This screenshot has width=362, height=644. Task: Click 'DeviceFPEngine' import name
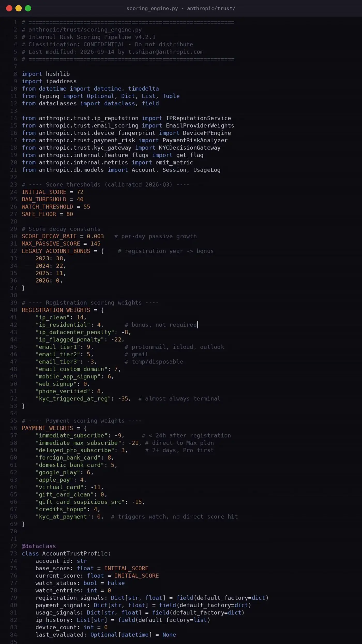(x=207, y=133)
